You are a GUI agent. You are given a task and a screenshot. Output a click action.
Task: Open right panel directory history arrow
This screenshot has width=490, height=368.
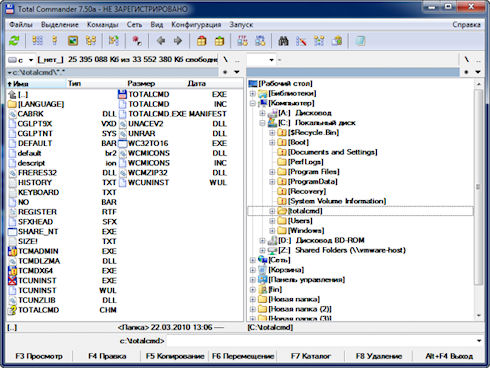pyautogui.click(x=478, y=72)
